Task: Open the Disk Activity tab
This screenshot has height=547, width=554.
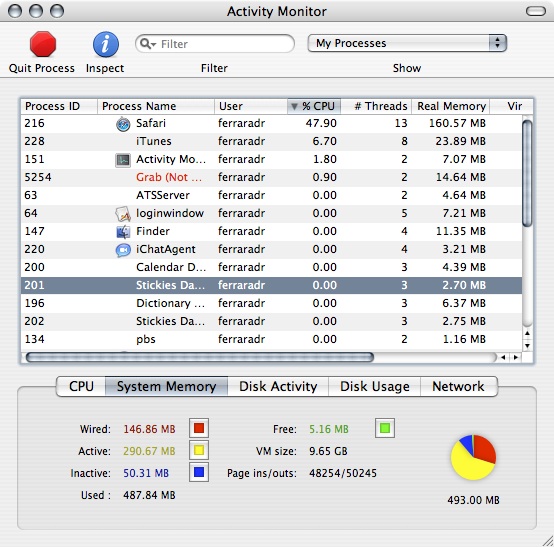Action: tap(278, 386)
